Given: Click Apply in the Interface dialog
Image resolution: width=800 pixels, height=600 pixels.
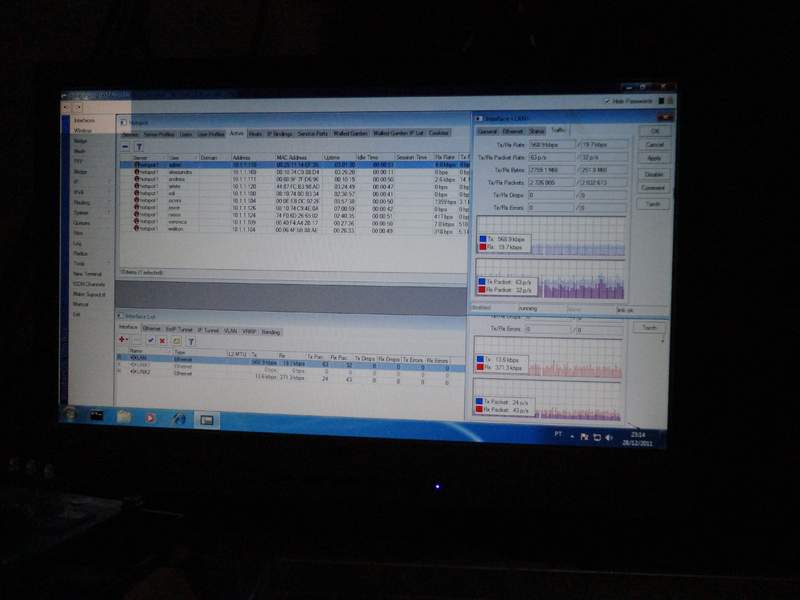Looking at the screenshot, I should pyautogui.click(x=655, y=159).
